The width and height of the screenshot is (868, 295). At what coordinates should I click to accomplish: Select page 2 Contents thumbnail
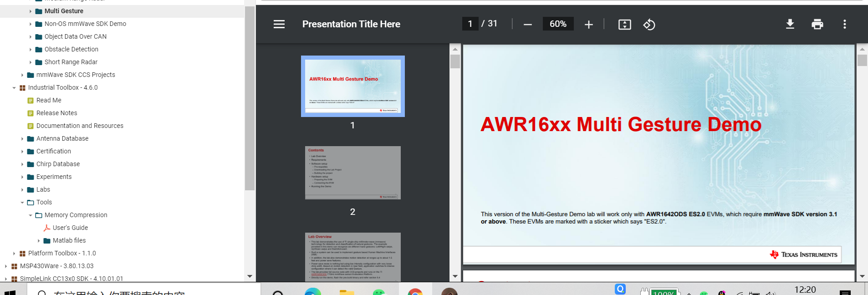[353, 173]
